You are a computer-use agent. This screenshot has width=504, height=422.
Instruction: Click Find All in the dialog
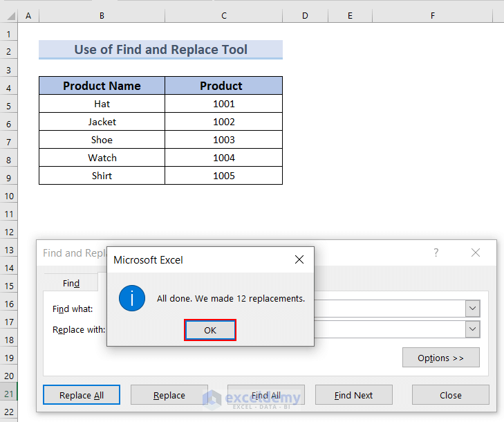click(x=265, y=394)
